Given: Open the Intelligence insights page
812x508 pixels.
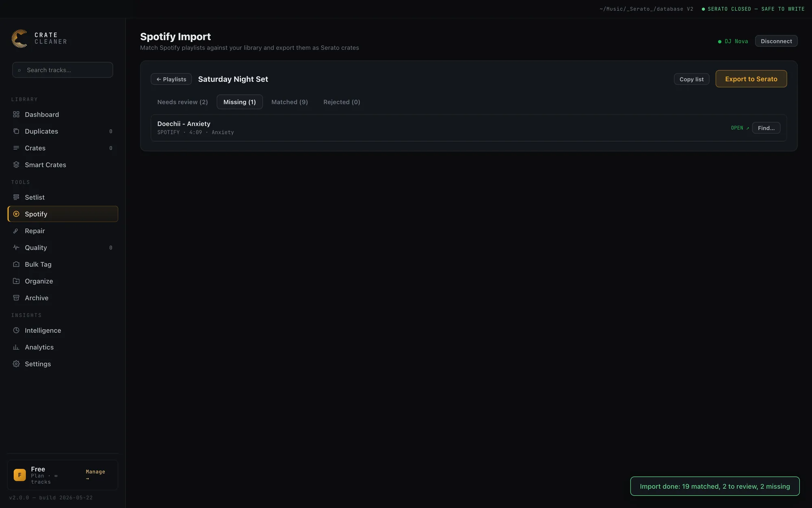Looking at the screenshot, I should coord(63,330).
